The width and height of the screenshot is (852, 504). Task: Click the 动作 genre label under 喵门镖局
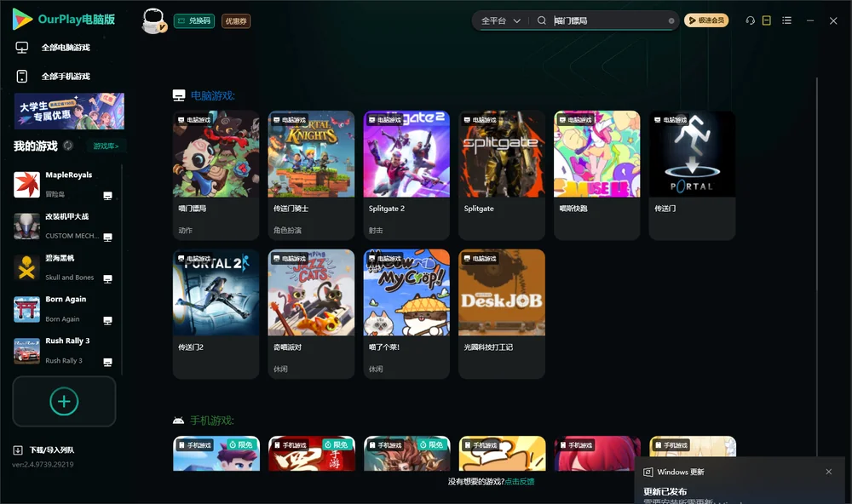pyautogui.click(x=185, y=230)
